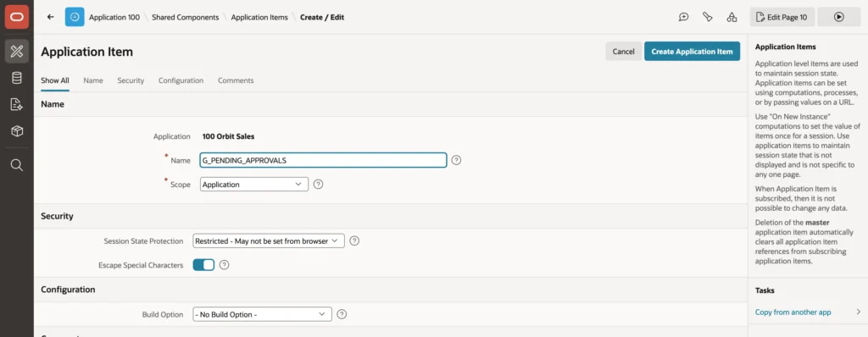The height and width of the screenshot is (337, 868).
Task: Click the Edit Page 10 button
Action: [x=782, y=17]
